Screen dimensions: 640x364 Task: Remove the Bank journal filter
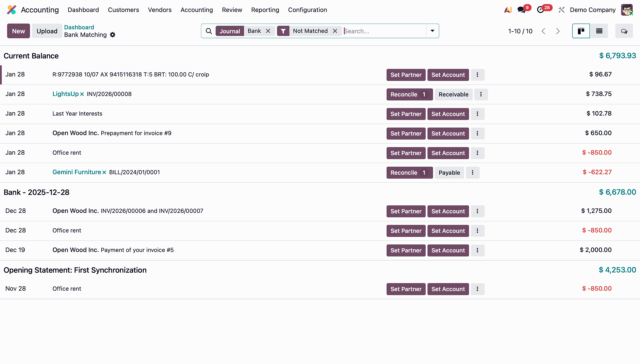coord(268,31)
